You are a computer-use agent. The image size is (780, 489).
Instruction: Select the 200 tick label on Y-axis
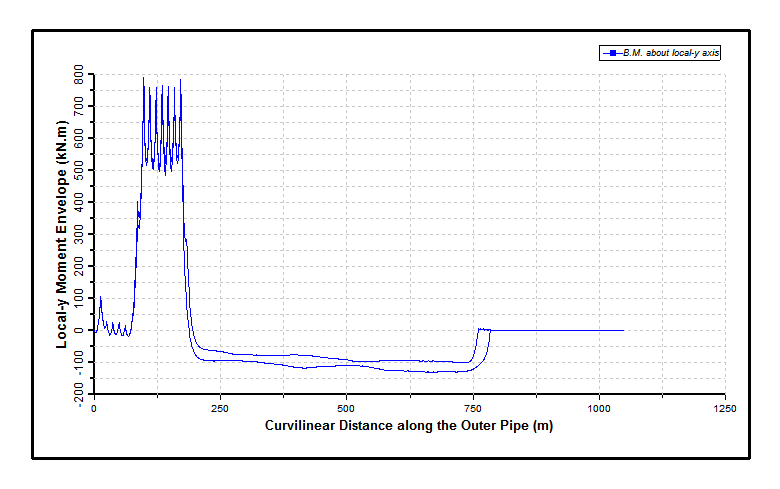pyautogui.click(x=78, y=266)
